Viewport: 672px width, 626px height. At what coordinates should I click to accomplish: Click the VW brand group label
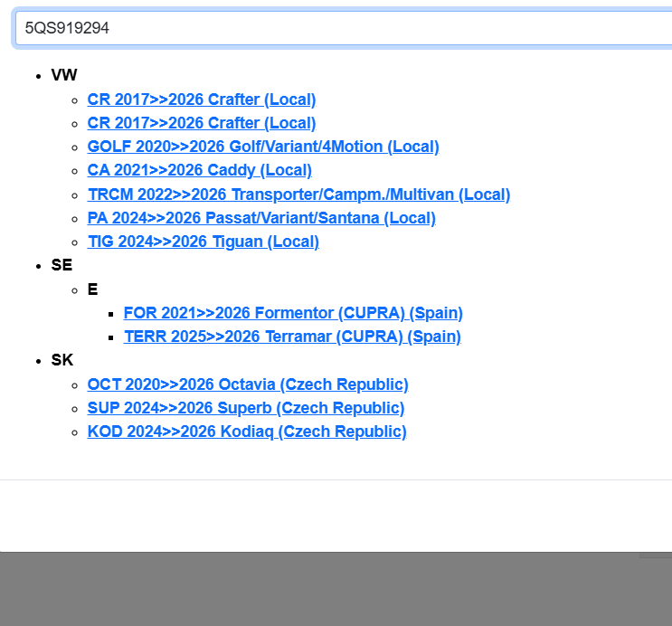(64, 75)
